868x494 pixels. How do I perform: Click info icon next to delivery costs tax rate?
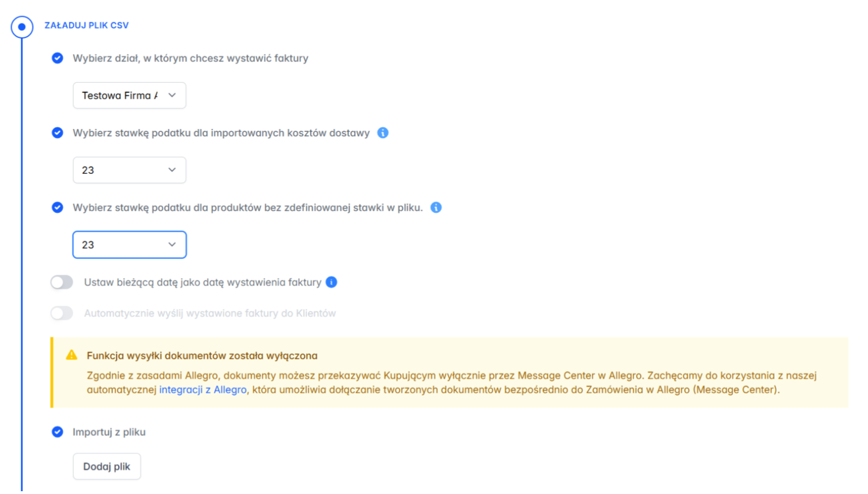(x=383, y=133)
